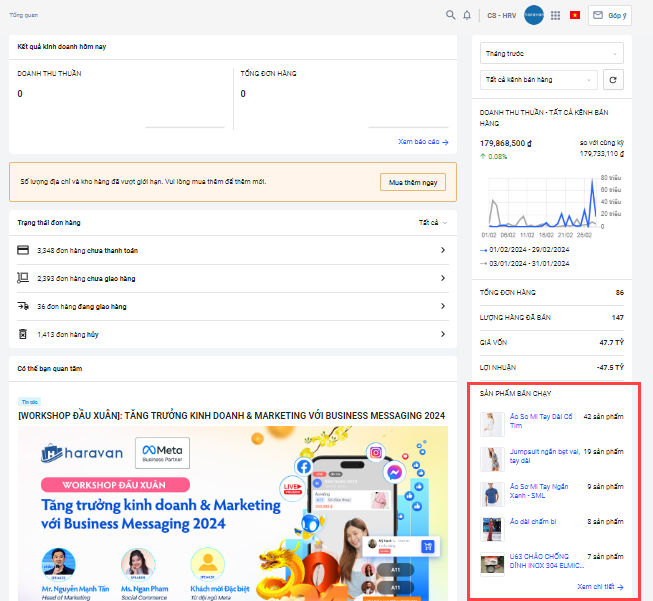Click 'Áo Sơ Mi Tay Dài Cổ Tim' thumbnail
653x601 pixels.
(x=492, y=424)
